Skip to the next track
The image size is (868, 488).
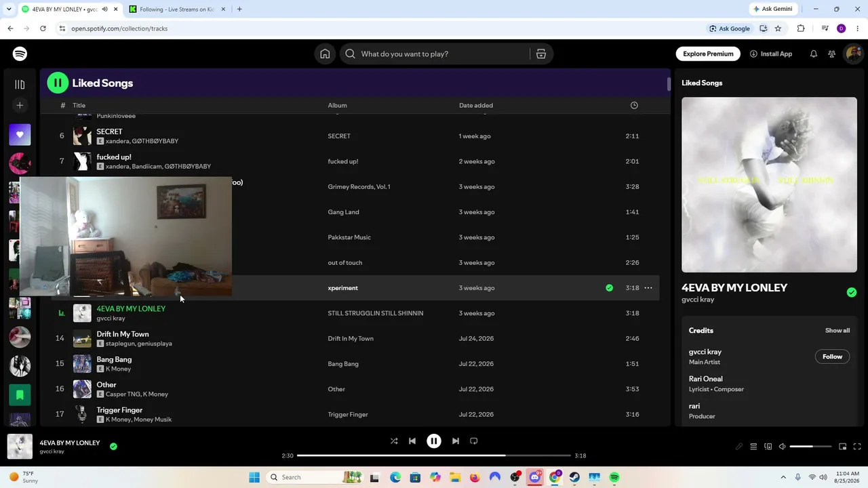click(x=456, y=441)
